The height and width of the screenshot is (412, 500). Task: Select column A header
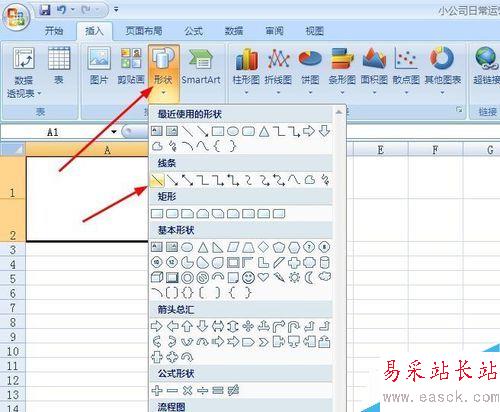(x=87, y=150)
